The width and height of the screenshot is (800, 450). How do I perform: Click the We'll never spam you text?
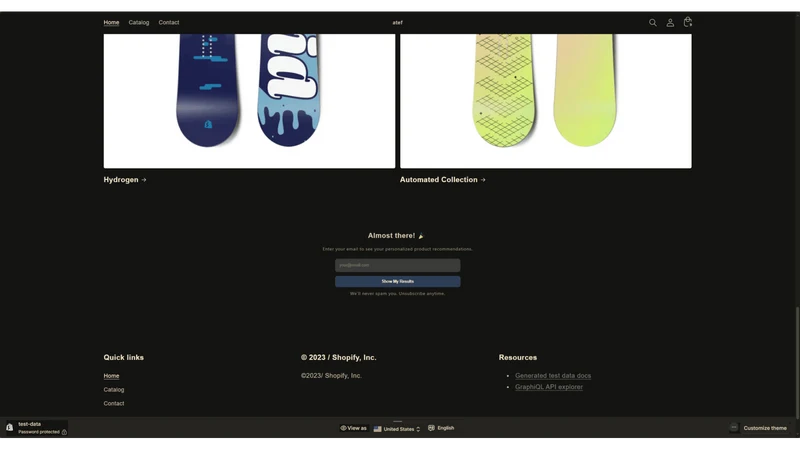click(x=397, y=294)
